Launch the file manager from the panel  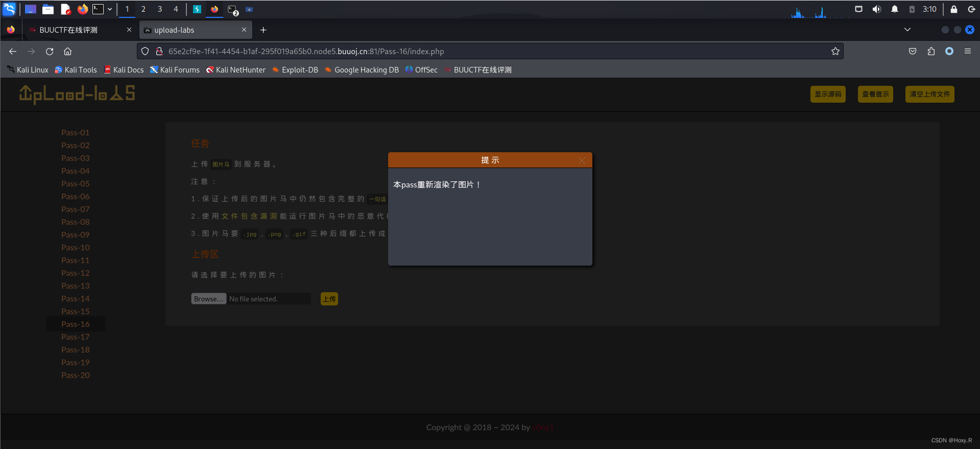click(x=48, y=9)
